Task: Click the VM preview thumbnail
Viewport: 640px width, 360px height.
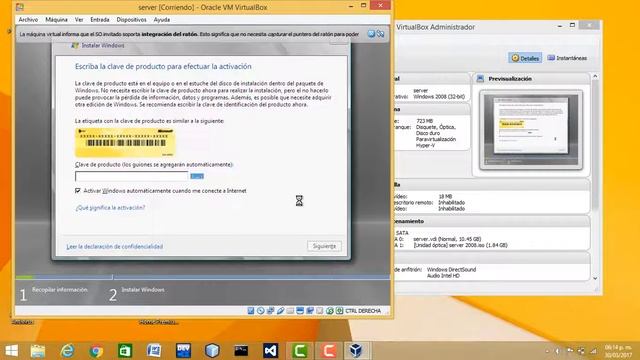Action: (x=531, y=130)
